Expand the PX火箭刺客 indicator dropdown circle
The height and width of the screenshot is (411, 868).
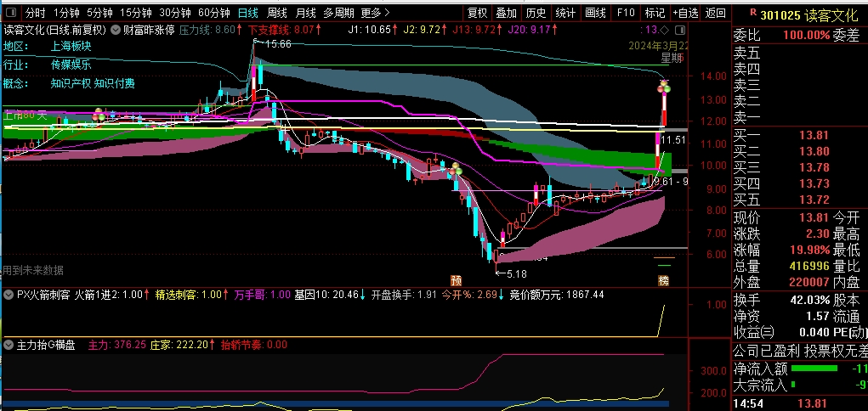9,295
